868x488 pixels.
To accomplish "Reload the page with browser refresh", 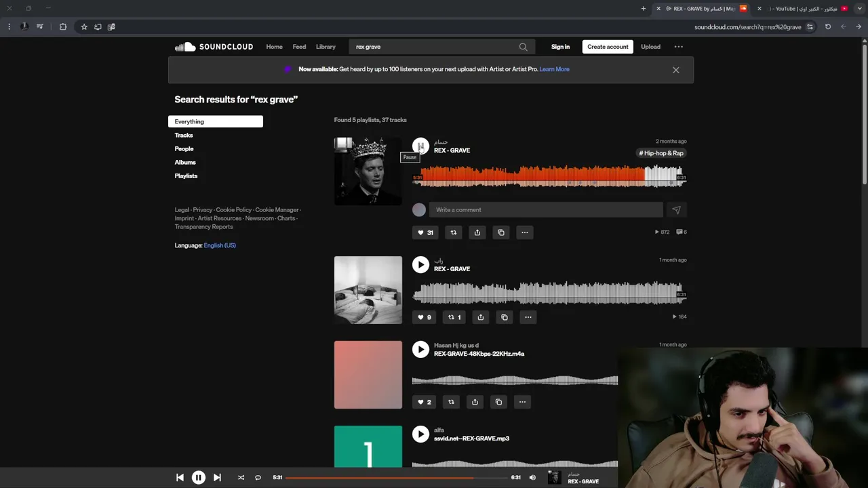I will tap(828, 27).
